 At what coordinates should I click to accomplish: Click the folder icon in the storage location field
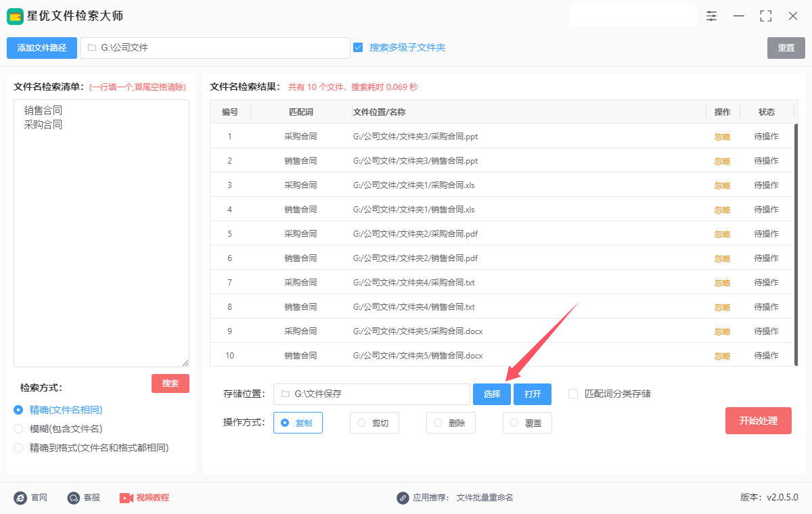pos(285,394)
